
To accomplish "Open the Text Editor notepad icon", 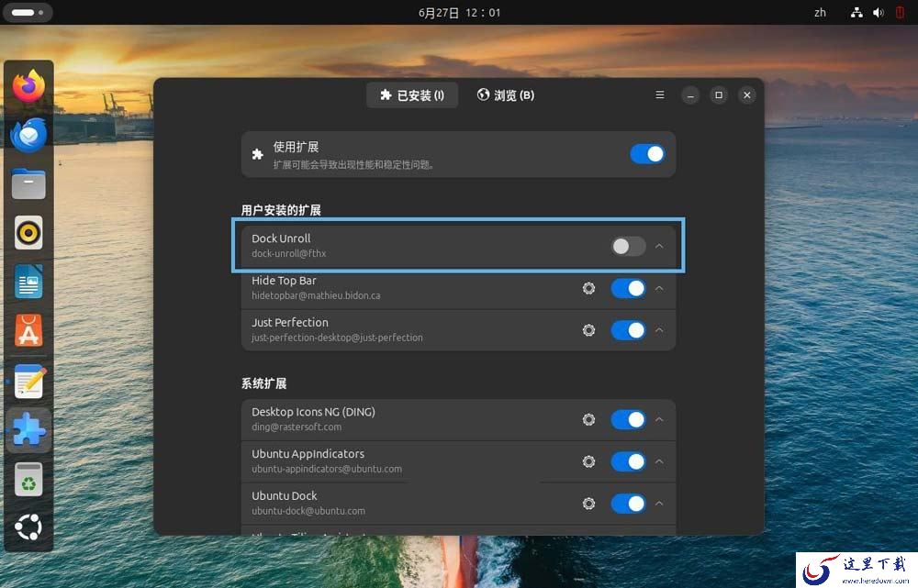I will (x=28, y=381).
